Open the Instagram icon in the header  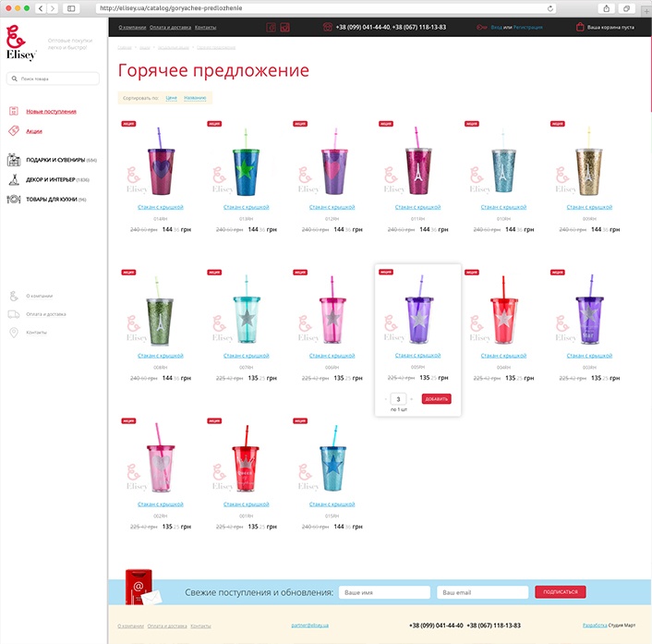click(284, 28)
